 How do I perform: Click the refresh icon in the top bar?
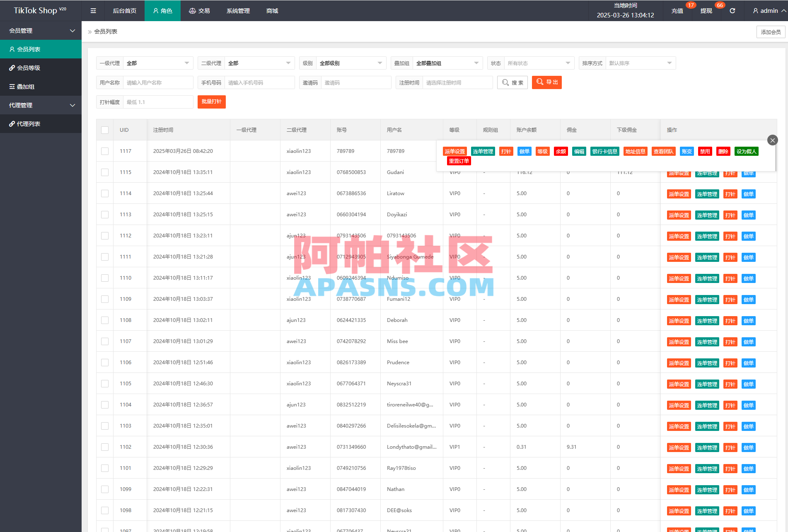tap(732, 10)
